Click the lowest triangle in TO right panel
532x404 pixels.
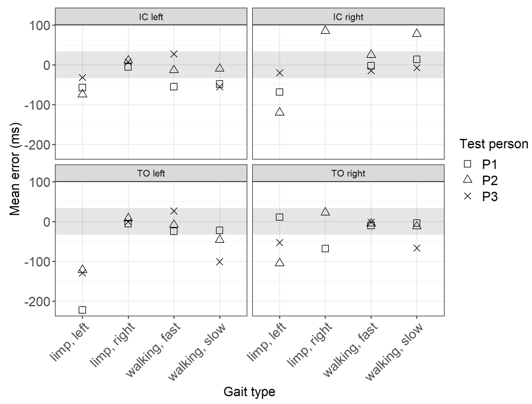point(279,262)
